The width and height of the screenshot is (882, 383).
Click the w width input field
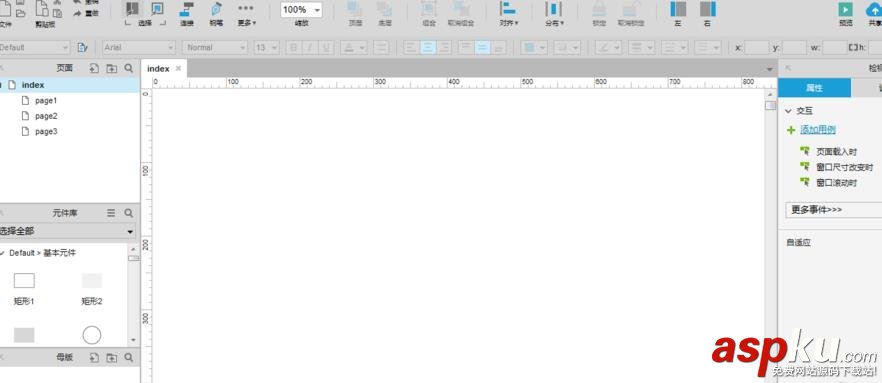[835, 48]
